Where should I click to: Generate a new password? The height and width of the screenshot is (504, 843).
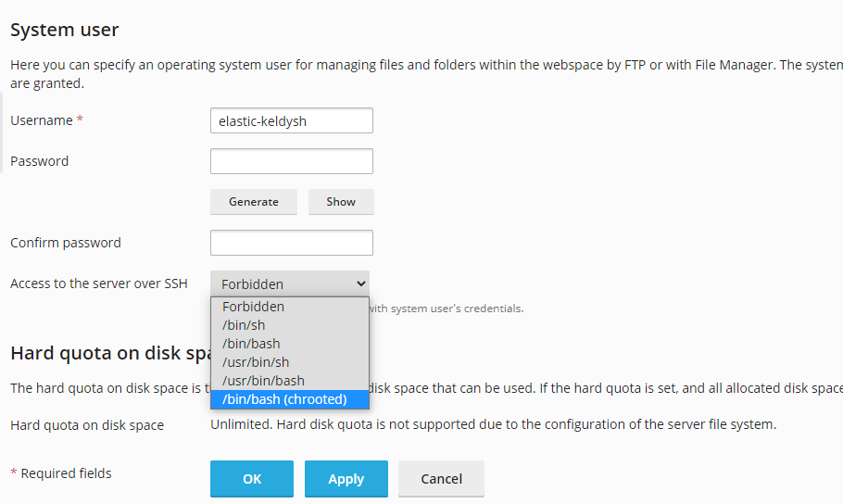click(254, 202)
